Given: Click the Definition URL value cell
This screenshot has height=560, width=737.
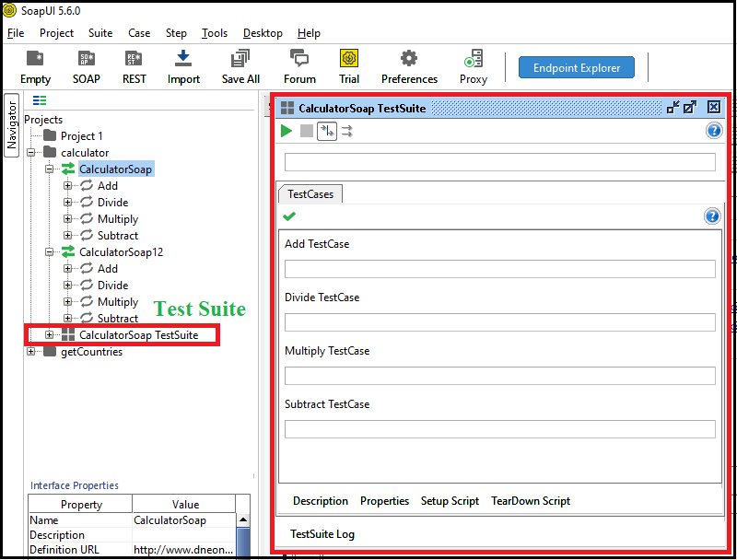Looking at the screenshot, I should pyautogui.click(x=183, y=550).
